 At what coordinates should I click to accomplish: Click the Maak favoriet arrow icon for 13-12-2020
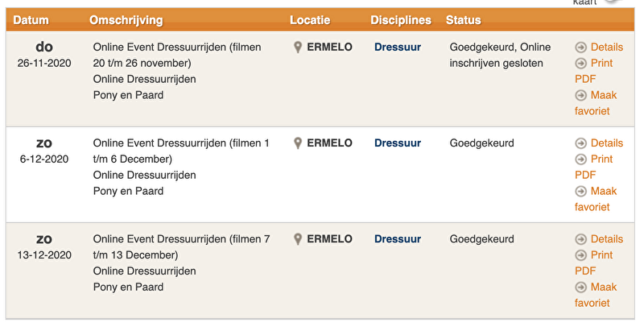pyautogui.click(x=580, y=288)
